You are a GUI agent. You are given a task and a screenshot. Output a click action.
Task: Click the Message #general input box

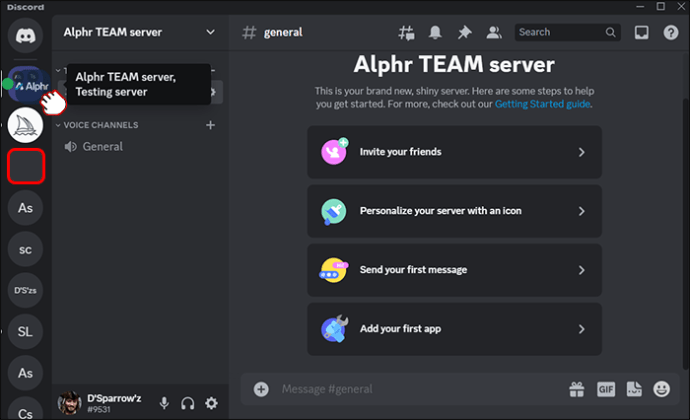(418, 389)
